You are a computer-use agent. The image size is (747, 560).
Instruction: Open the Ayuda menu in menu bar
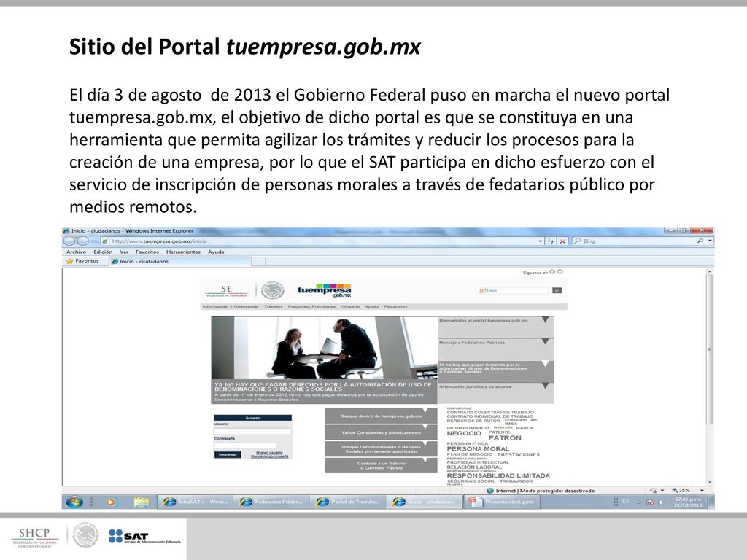(216, 252)
